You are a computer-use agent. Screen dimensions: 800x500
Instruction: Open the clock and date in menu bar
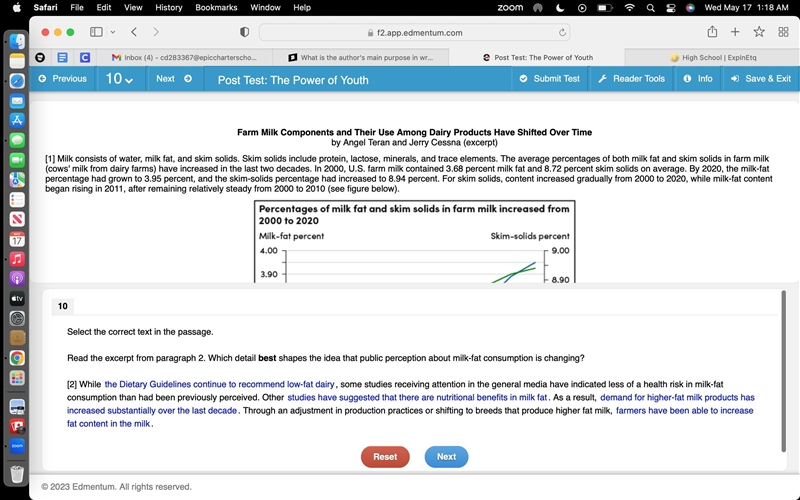746,8
